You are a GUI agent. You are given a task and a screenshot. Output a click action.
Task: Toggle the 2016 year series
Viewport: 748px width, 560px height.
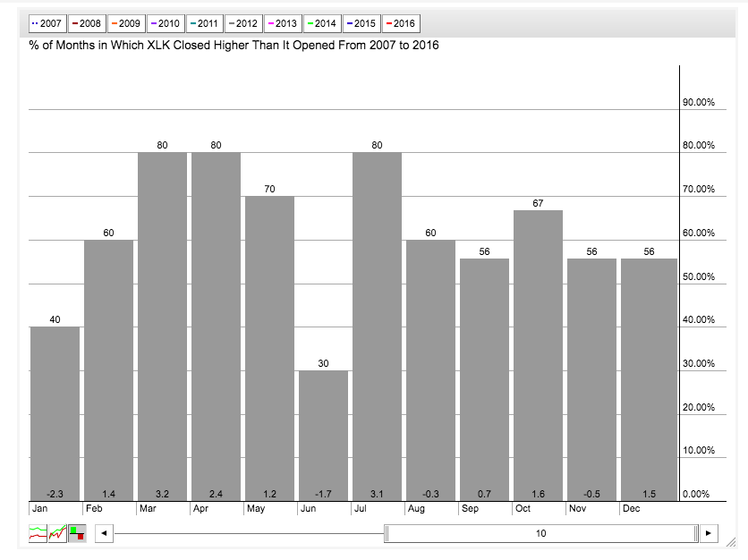(x=401, y=23)
